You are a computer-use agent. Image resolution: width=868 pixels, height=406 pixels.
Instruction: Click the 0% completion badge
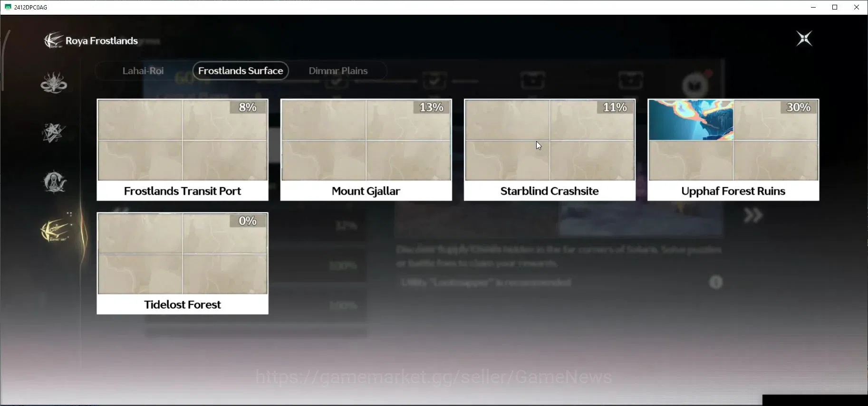click(x=248, y=221)
